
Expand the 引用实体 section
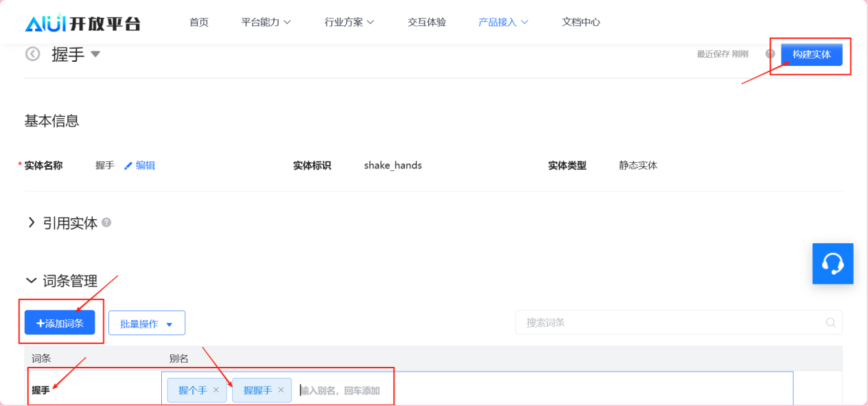[x=32, y=223]
